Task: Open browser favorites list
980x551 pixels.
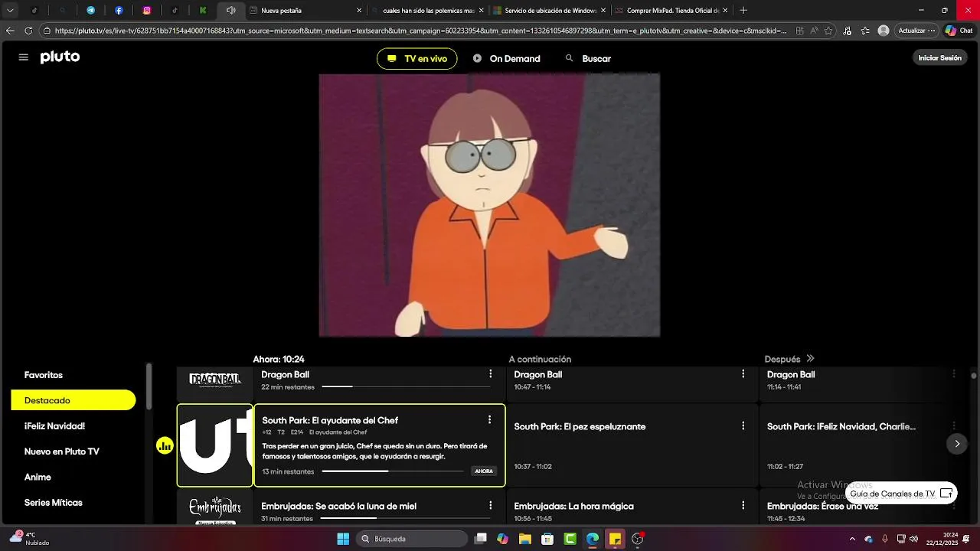Action: [865, 31]
